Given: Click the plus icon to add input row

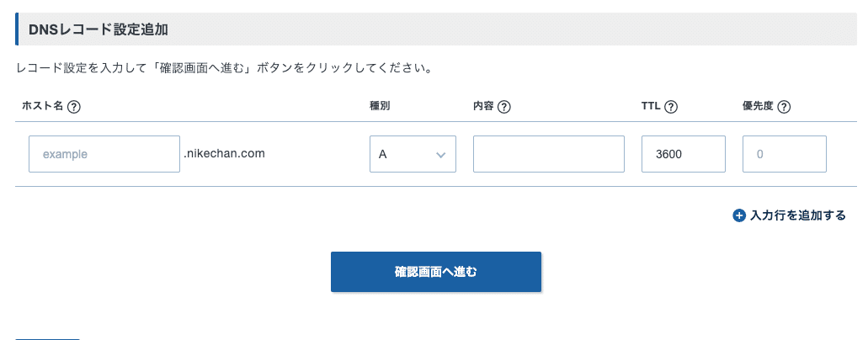Looking at the screenshot, I should pos(739,215).
